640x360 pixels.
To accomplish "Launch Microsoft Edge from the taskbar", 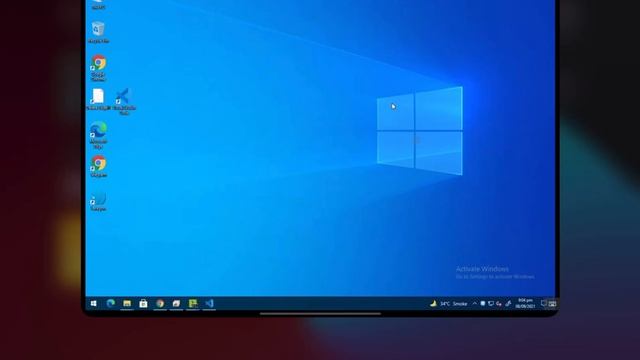I will [x=110, y=303].
